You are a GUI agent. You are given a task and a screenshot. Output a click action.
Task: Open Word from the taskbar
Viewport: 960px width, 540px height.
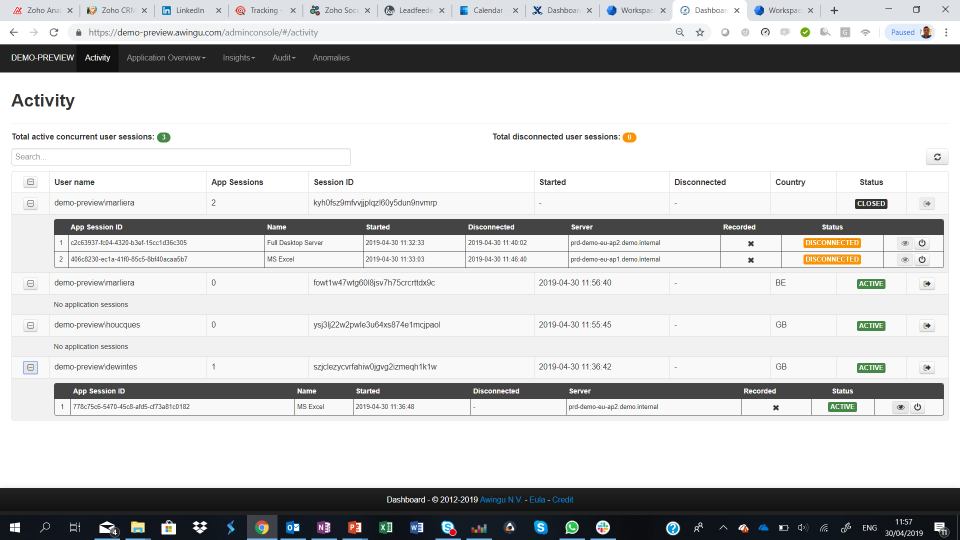click(417, 527)
